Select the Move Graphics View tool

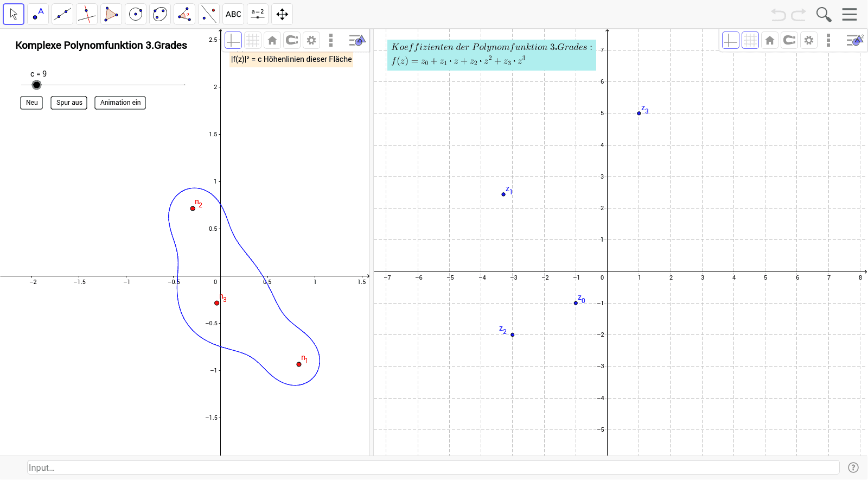(282, 14)
